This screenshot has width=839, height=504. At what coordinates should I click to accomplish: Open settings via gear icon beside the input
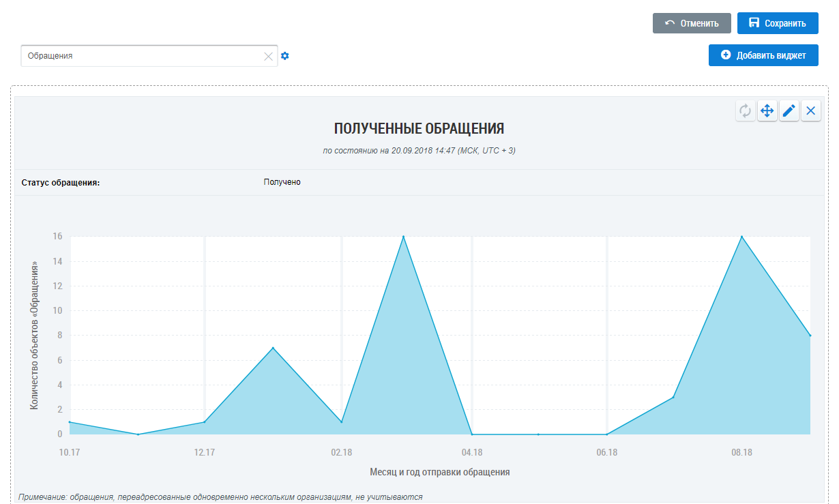pos(285,56)
